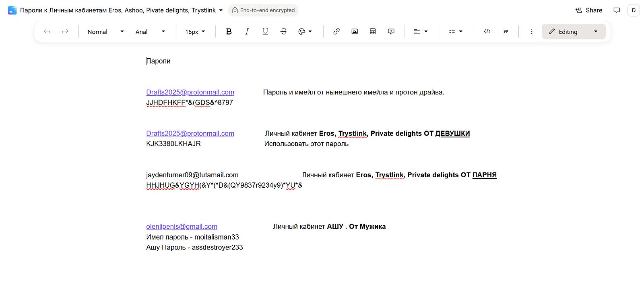The height and width of the screenshot is (301, 644).
Task: Add a comment using the toolbar icon
Action: coord(391,32)
